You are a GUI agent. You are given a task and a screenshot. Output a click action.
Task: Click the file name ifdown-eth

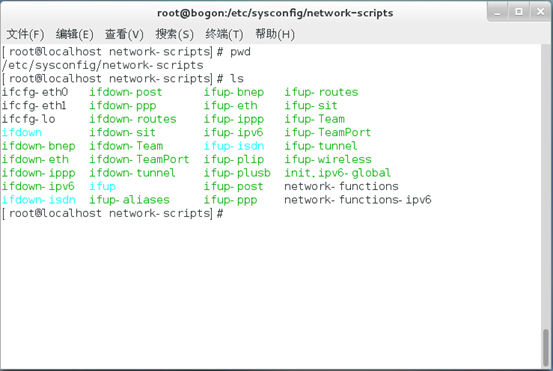[x=35, y=159]
